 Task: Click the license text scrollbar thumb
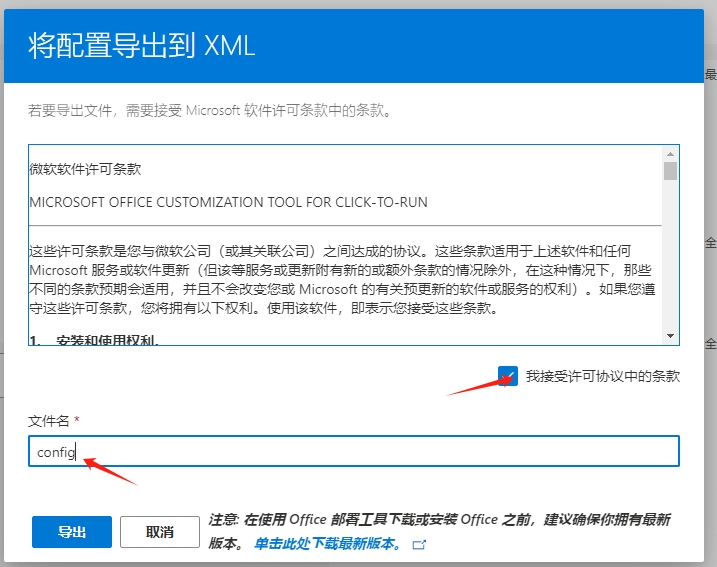[670, 170]
